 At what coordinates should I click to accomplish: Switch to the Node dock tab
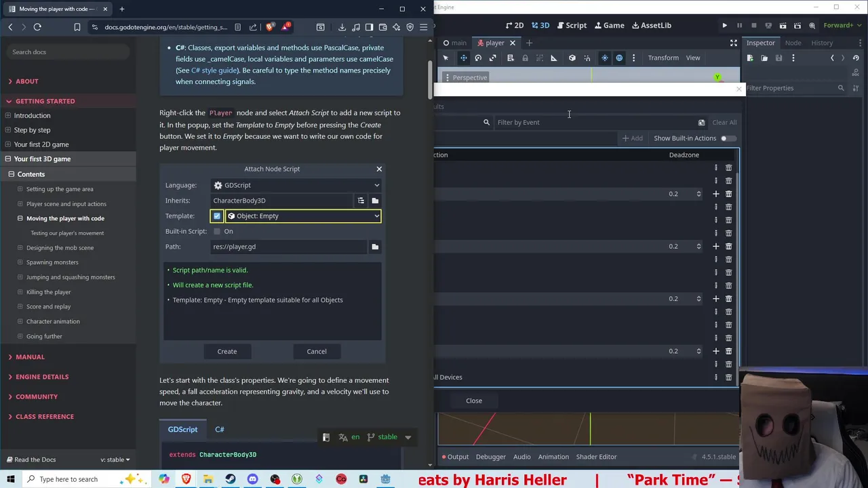pos(793,43)
